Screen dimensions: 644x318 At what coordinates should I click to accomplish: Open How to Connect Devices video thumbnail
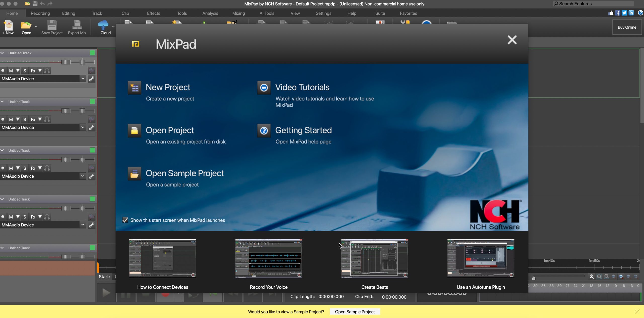click(x=163, y=259)
